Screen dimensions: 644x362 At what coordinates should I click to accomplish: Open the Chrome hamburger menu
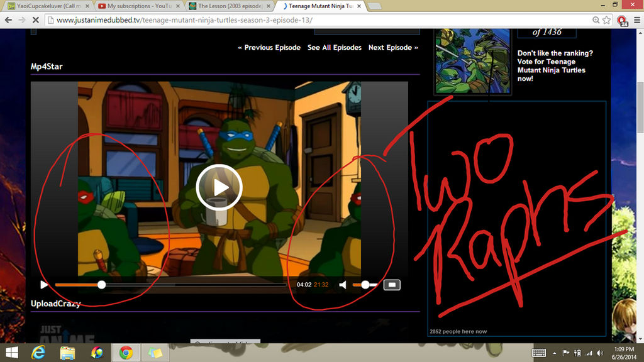[x=637, y=20]
